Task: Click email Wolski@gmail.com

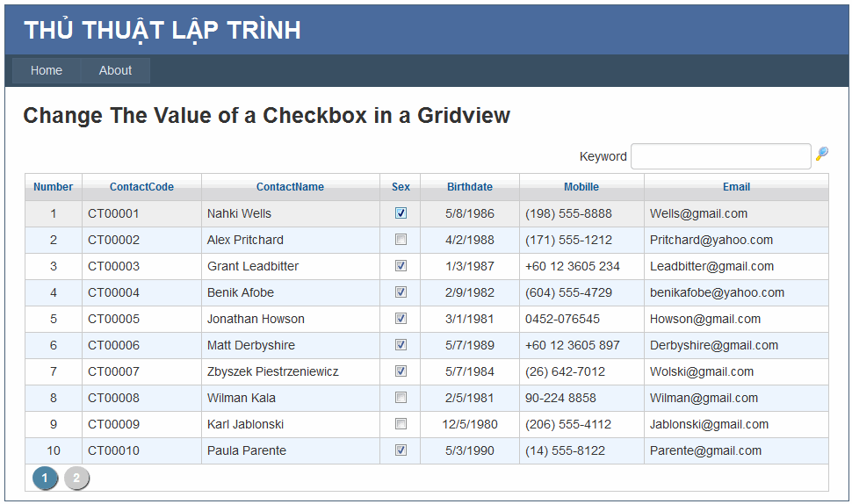Action: tap(702, 371)
